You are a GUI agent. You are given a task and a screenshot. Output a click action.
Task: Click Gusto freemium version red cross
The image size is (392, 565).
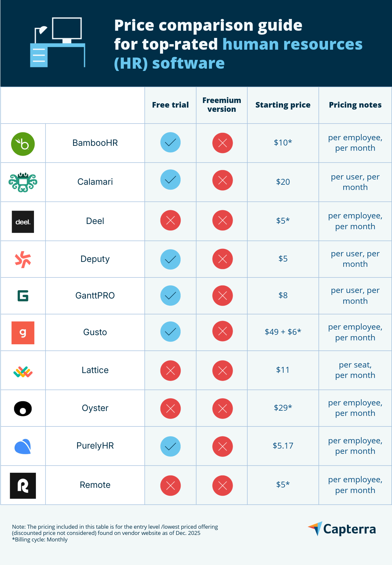[x=222, y=331]
